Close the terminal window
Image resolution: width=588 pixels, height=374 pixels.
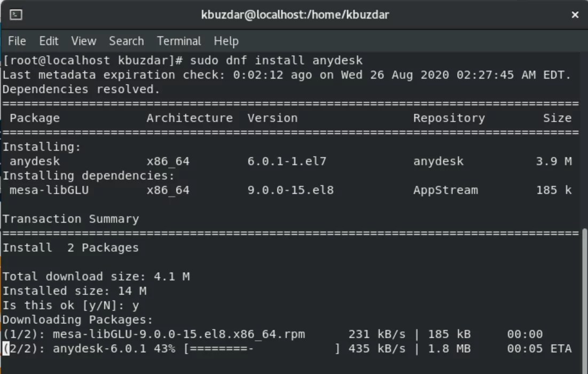click(x=575, y=15)
